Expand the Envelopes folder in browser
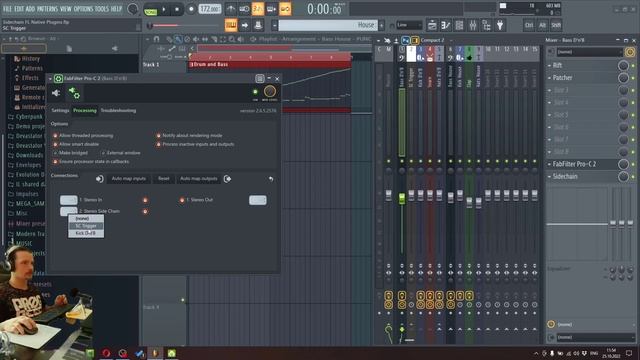This screenshot has height=360, width=640. point(25,165)
